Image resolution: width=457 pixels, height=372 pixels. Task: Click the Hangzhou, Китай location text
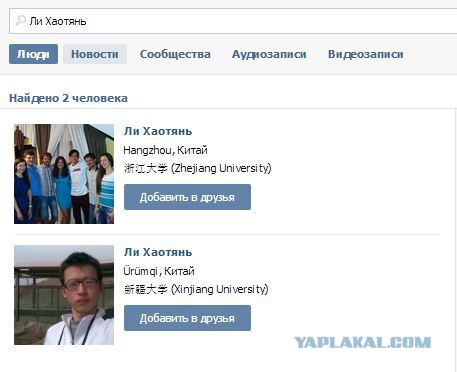(165, 150)
